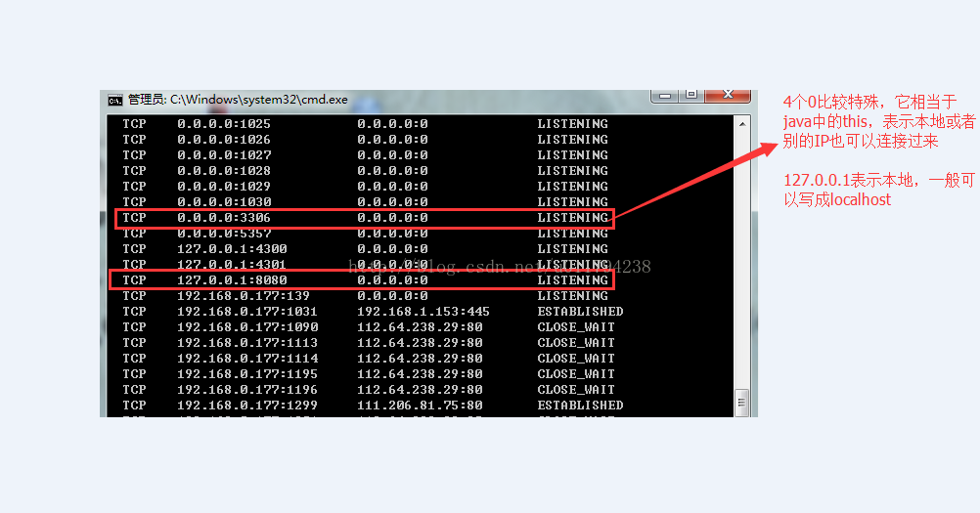This screenshot has height=513, width=980.
Task: Select local address 192.168.0.177:1114
Action: tap(247, 358)
